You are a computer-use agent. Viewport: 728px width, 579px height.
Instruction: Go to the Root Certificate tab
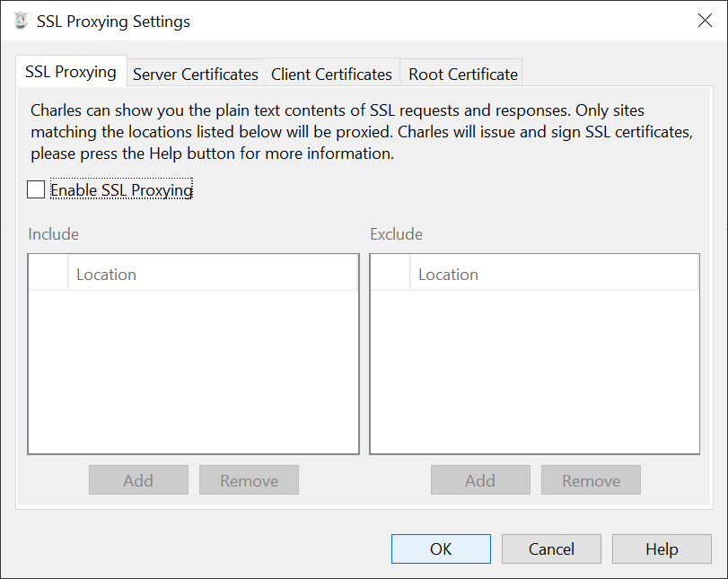[463, 75]
